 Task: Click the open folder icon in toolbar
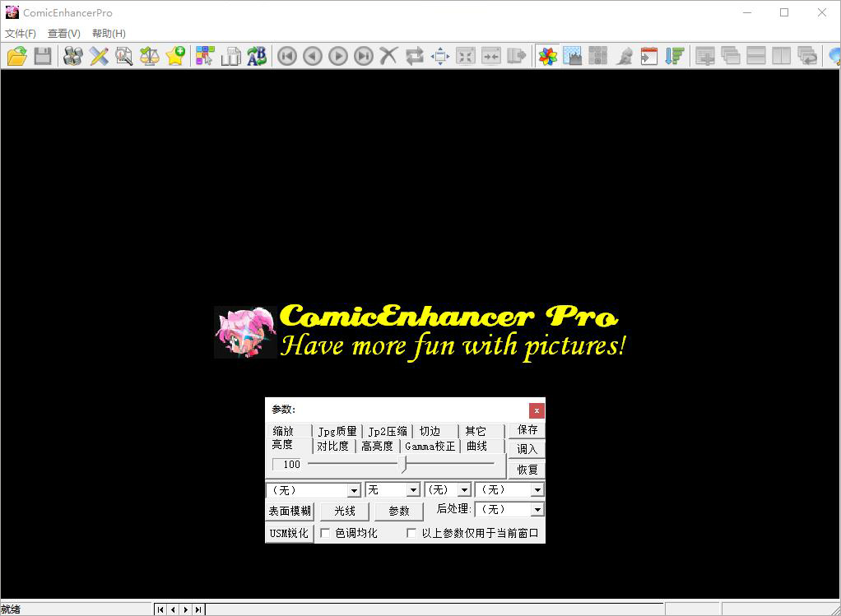point(17,56)
